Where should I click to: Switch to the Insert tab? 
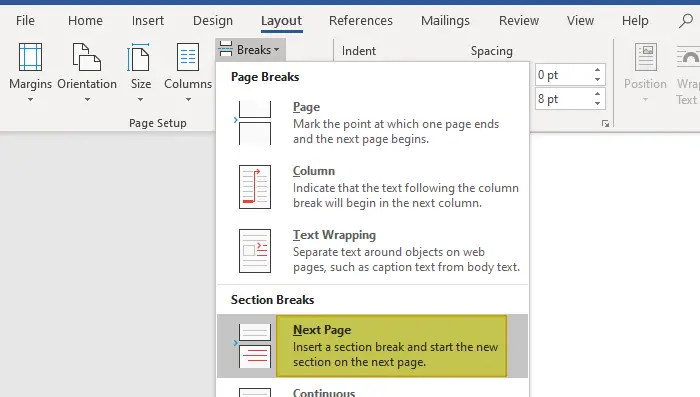pos(148,21)
